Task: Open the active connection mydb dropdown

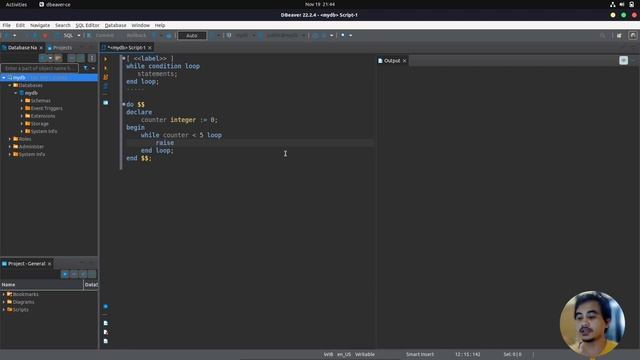Action: [x=241, y=36]
